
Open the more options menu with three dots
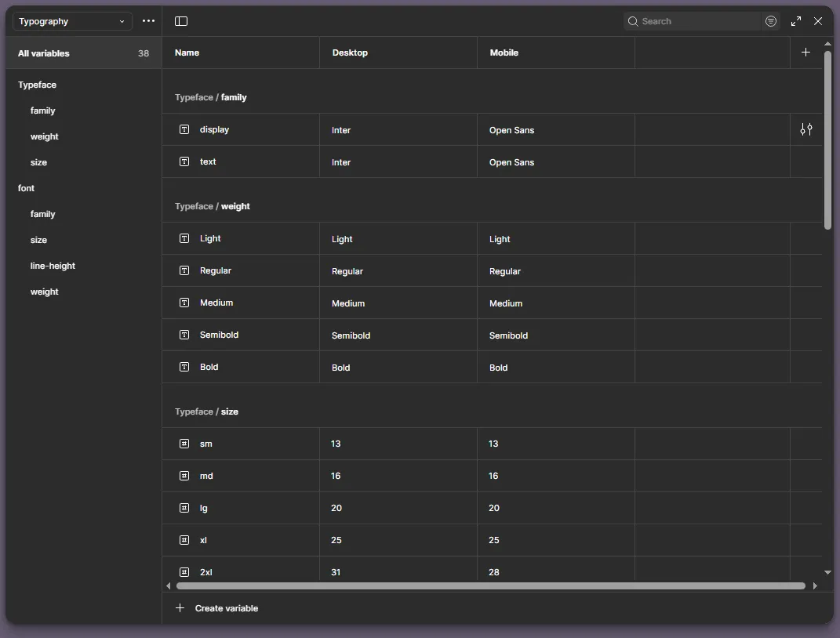(148, 21)
